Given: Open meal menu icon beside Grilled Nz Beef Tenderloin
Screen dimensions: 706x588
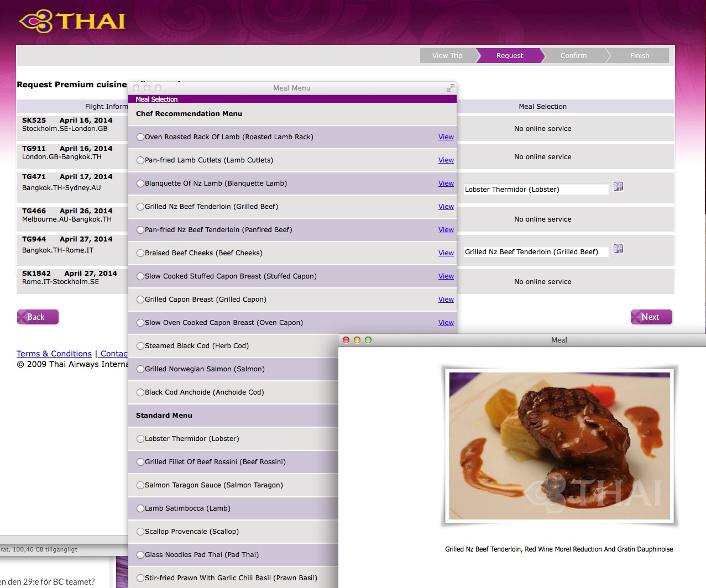Looking at the screenshot, I should click(618, 249).
